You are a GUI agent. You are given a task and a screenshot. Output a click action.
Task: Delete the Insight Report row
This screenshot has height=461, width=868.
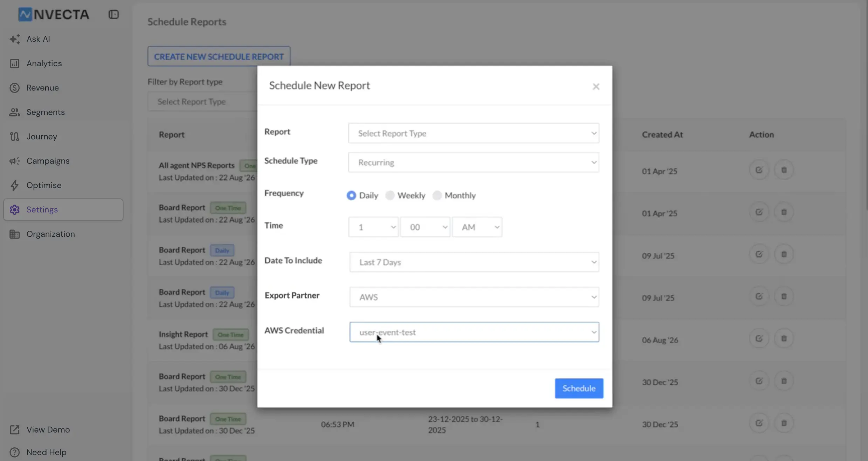click(x=784, y=339)
